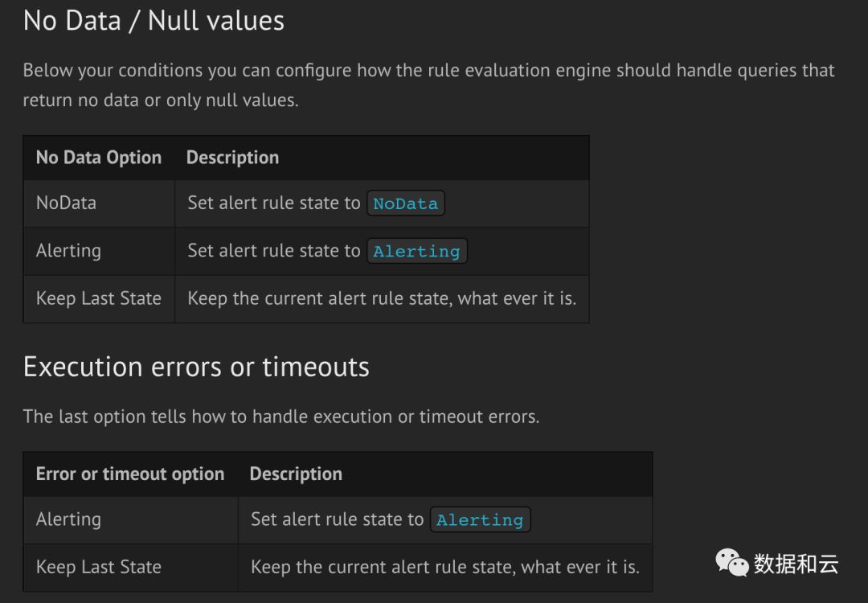Select Keep Last State in the error table

click(99, 567)
